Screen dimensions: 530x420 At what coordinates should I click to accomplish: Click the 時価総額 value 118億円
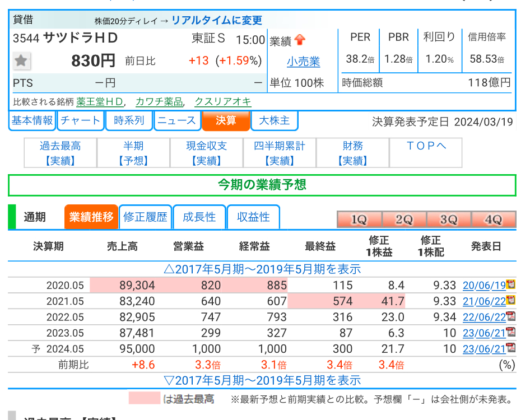[489, 82]
